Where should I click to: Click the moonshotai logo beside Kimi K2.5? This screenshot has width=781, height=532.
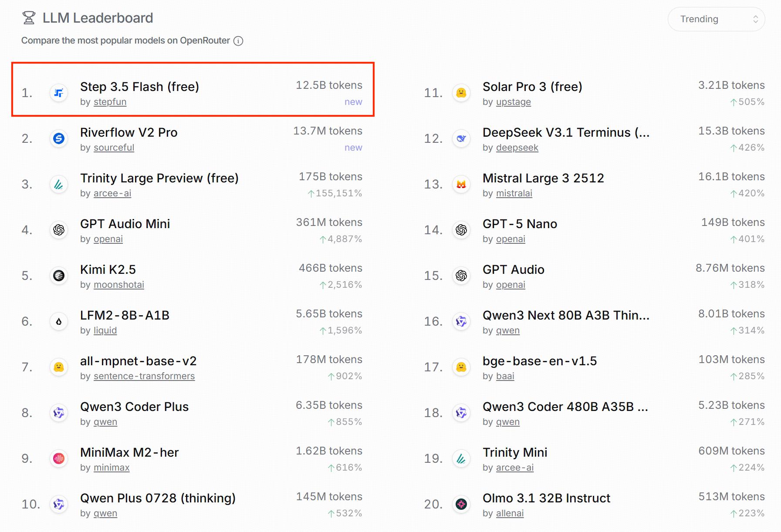pos(59,276)
